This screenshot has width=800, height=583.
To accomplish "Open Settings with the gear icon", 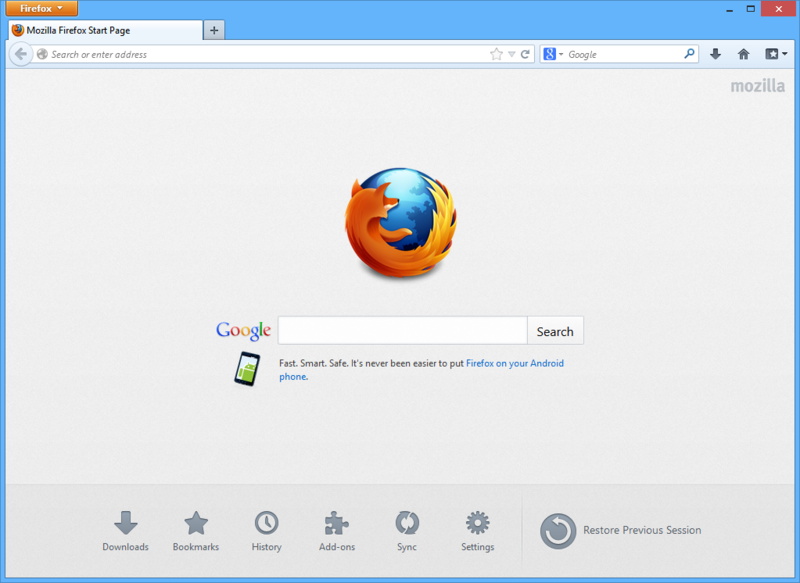I will (x=477, y=525).
